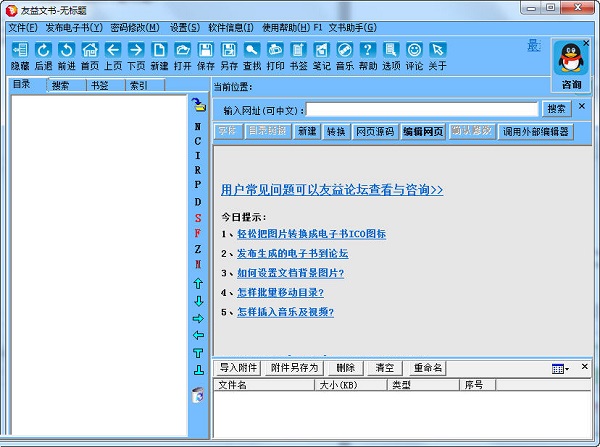
Task: Switch to the 搜索 tab in left panel
Action: point(66,86)
